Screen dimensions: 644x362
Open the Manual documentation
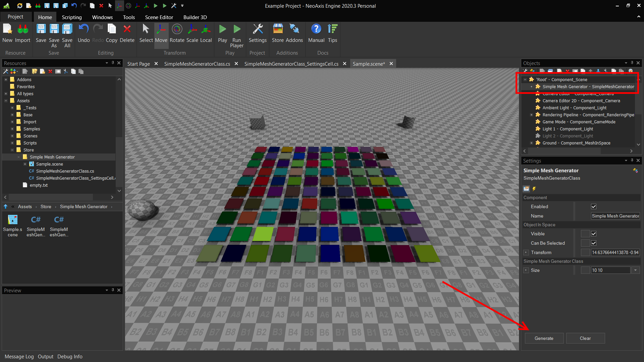coord(316,34)
